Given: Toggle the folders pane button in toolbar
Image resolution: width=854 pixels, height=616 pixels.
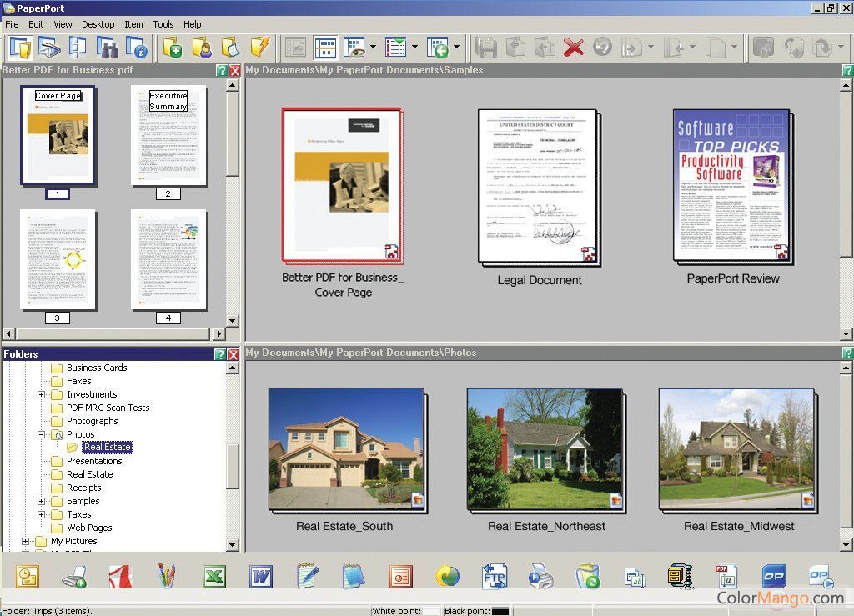Looking at the screenshot, I should pyautogui.click(x=19, y=47).
